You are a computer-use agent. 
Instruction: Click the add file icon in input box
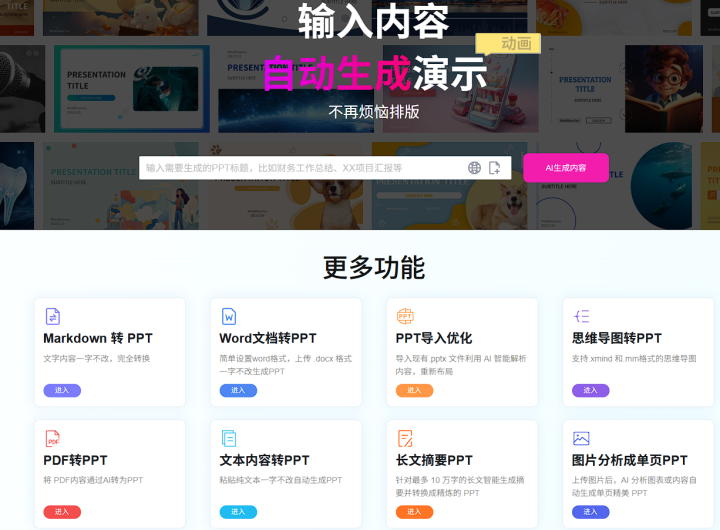[x=494, y=168]
